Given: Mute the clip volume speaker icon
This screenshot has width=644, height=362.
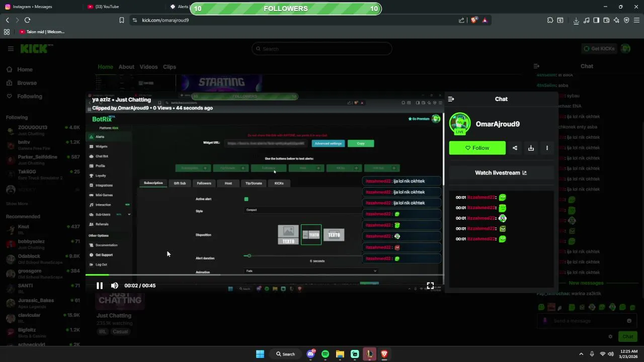Looking at the screenshot, I should tap(115, 286).
